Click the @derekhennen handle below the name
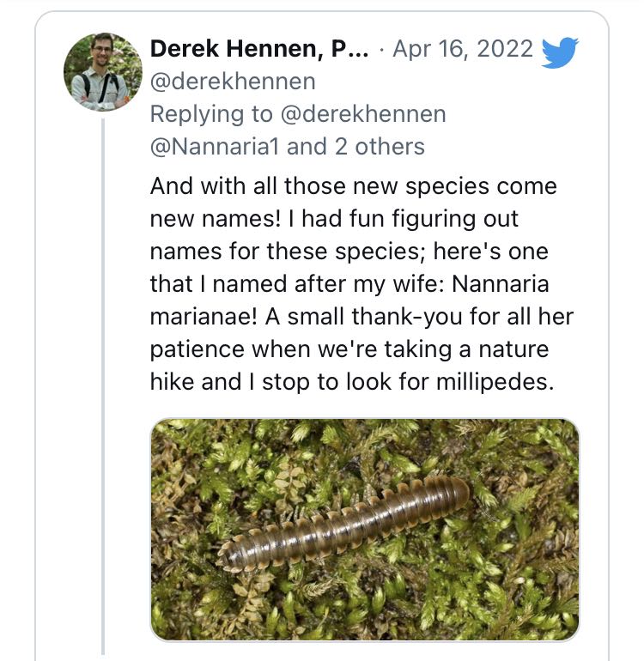The height and width of the screenshot is (661, 644). 233,82
